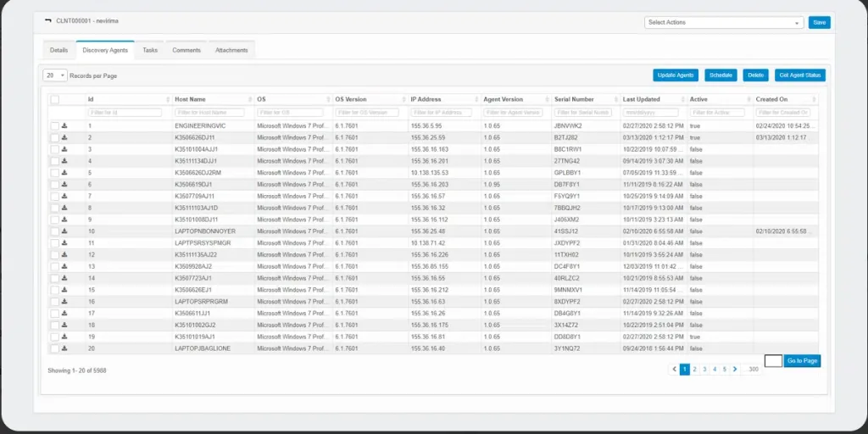Select the Discovery Agents tab
This screenshot has height=434, width=868.
pyautogui.click(x=105, y=50)
